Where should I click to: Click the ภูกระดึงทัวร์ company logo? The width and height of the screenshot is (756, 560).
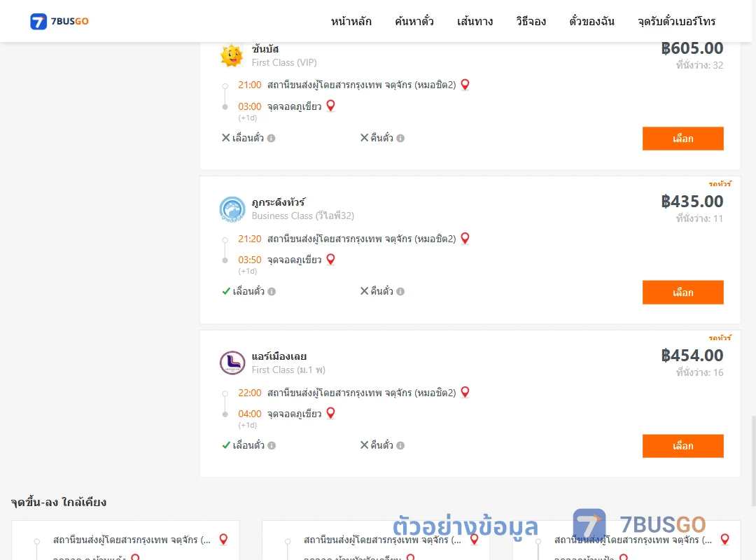click(x=232, y=209)
